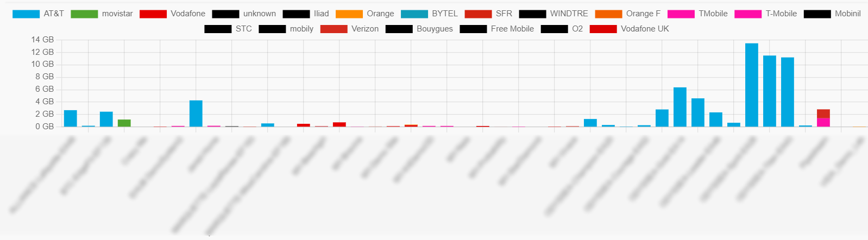Click the SFR legend label
Image resolution: width=868 pixels, height=240 pixels.
504,14
